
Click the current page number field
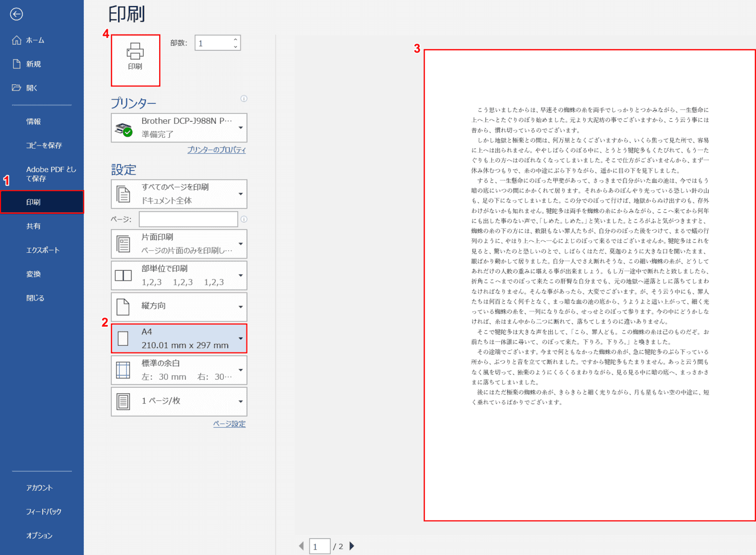319,546
